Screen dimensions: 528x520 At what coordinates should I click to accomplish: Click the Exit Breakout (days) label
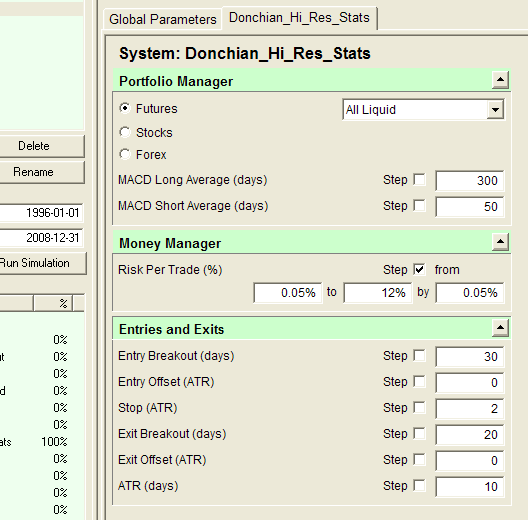pyautogui.click(x=172, y=434)
